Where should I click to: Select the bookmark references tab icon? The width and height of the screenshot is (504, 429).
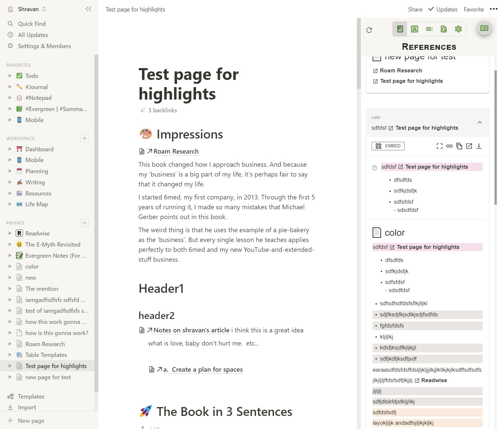click(x=400, y=29)
